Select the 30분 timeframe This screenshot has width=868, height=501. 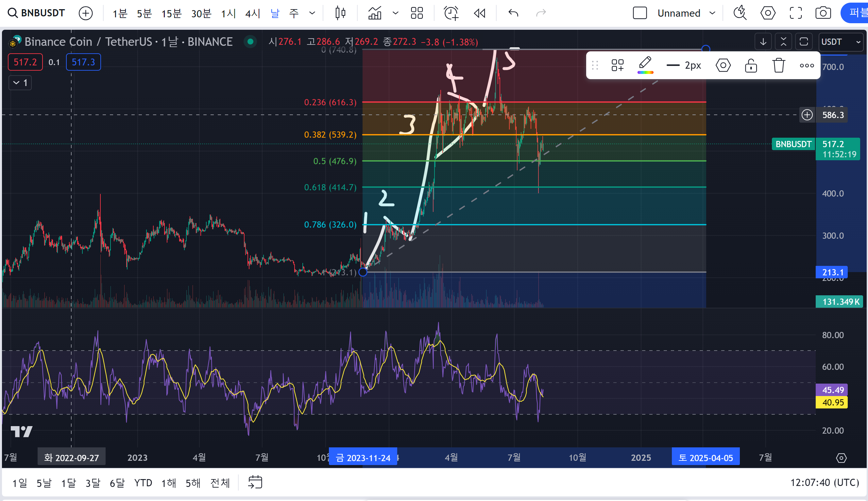(x=201, y=13)
